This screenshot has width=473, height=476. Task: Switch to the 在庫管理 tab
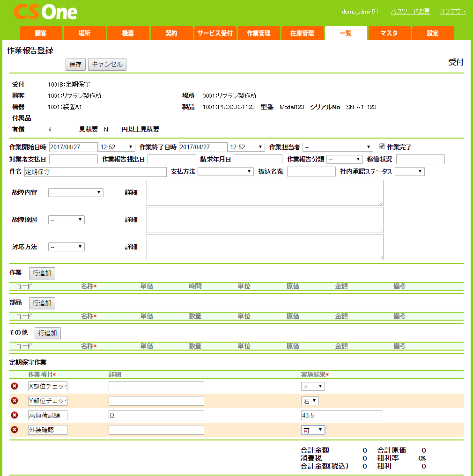pyautogui.click(x=302, y=33)
